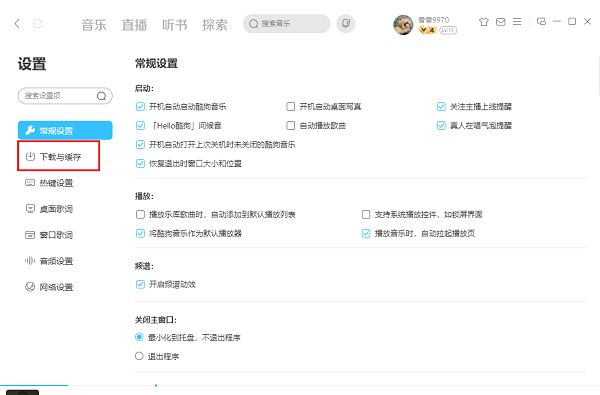Viewport: 600px width, 395px height.
Task: Switch to the 直播 tab
Action: click(134, 25)
